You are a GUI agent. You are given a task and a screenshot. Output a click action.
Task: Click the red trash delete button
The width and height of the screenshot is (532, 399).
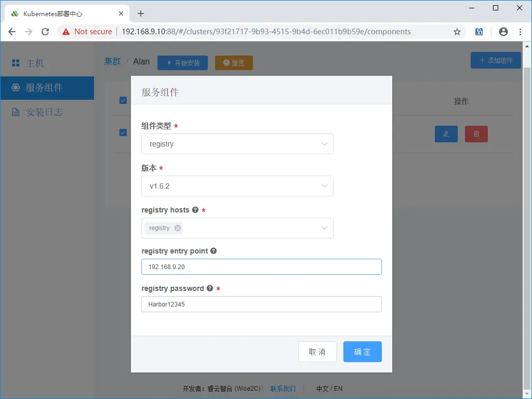click(x=476, y=134)
